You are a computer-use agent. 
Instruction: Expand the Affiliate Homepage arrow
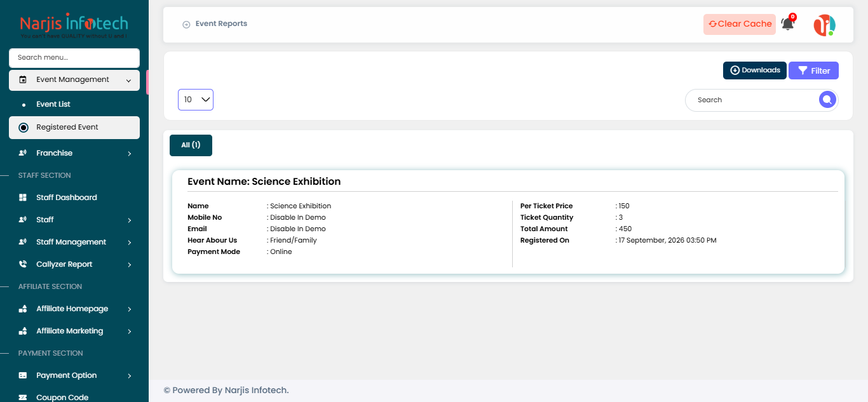tap(129, 309)
